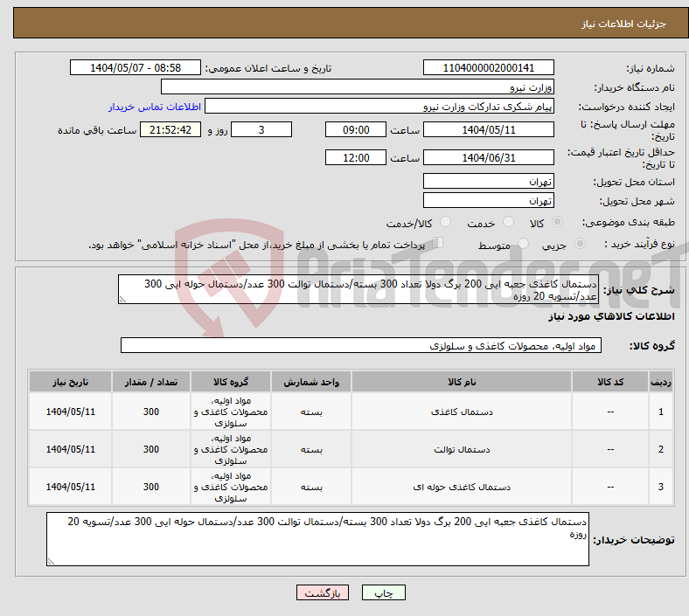The width and height of the screenshot is (689, 616).
Task: Select the کالا radio button
Action: [558, 223]
